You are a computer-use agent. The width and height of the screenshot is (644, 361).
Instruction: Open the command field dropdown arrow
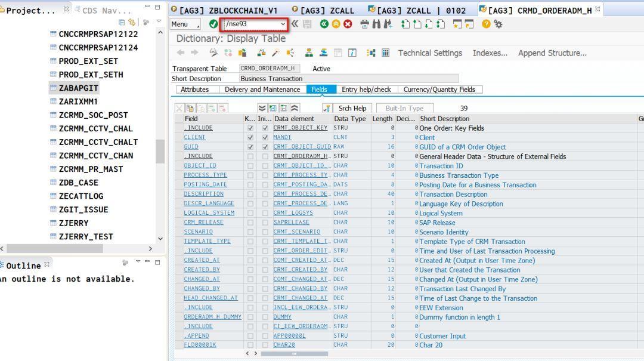[283, 24]
